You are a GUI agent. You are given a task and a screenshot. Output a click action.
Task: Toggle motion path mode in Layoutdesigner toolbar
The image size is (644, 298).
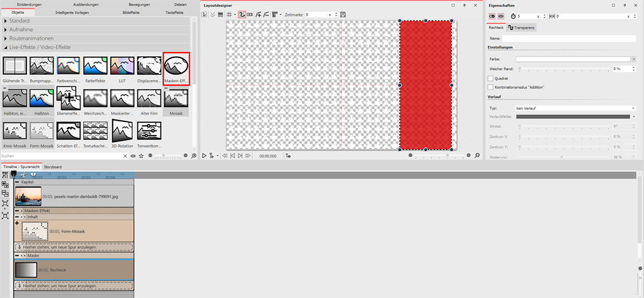[241, 14]
